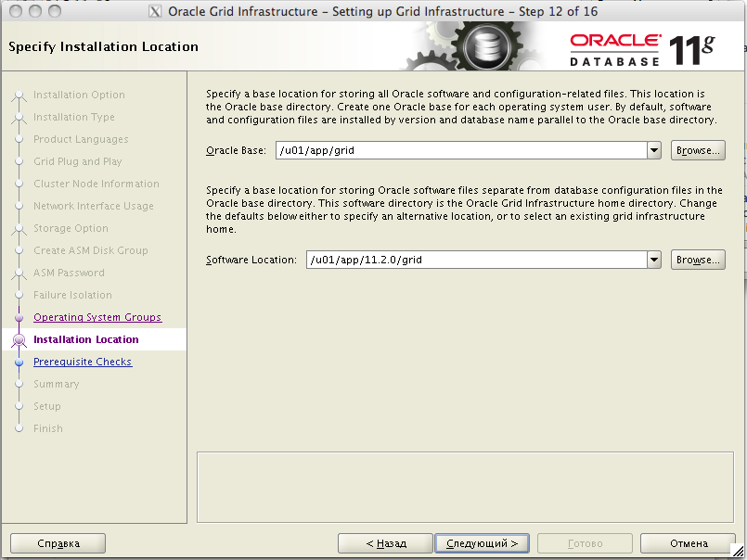Edit the Oracle Base path field
Image resolution: width=747 pixels, height=560 pixels.
click(x=459, y=150)
